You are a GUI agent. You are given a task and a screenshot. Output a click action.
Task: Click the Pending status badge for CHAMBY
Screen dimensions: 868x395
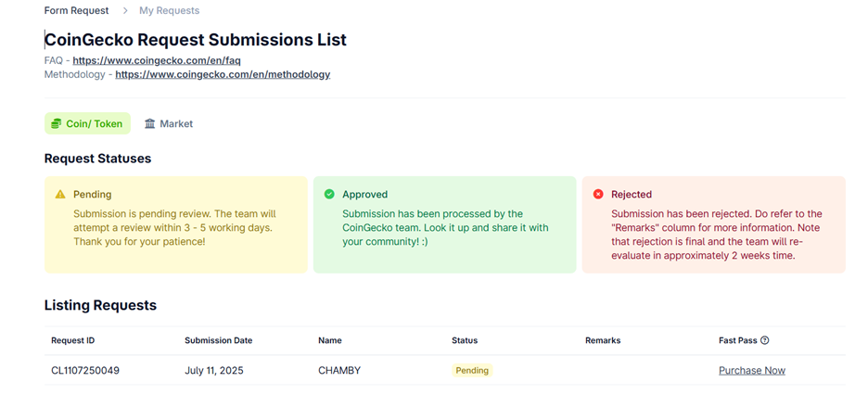(x=472, y=371)
